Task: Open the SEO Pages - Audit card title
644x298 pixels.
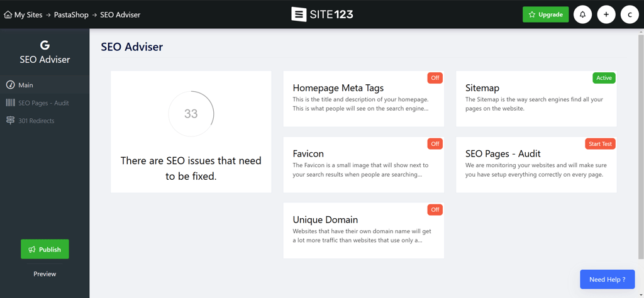Action: [x=502, y=153]
